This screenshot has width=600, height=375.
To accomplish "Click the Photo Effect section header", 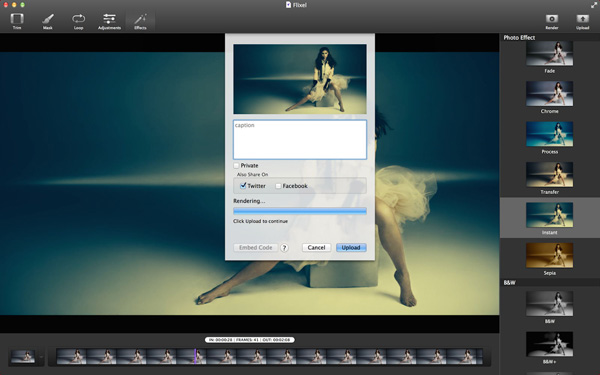I will (x=519, y=38).
